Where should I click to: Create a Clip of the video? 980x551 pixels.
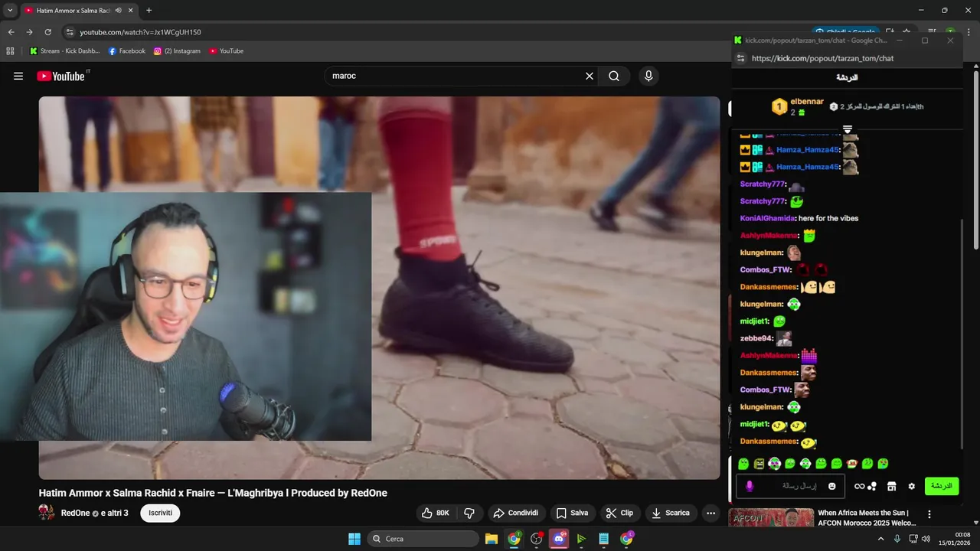pyautogui.click(x=619, y=513)
